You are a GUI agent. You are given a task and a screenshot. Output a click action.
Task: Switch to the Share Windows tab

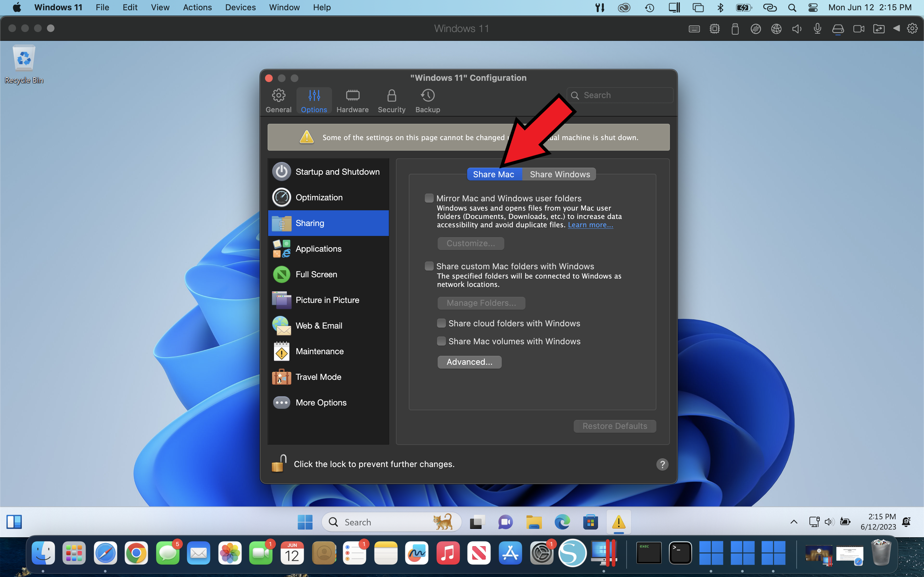pyautogui.click(x=559, y=174)
